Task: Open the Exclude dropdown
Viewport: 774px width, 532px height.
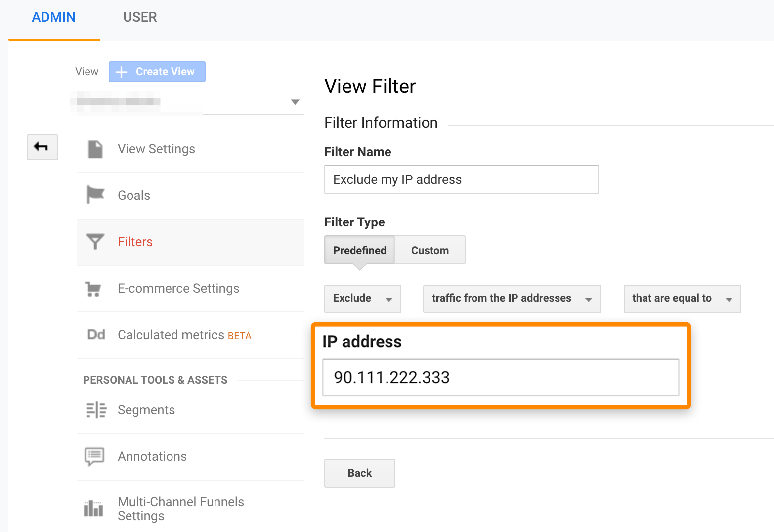Action: coord(362,299)
